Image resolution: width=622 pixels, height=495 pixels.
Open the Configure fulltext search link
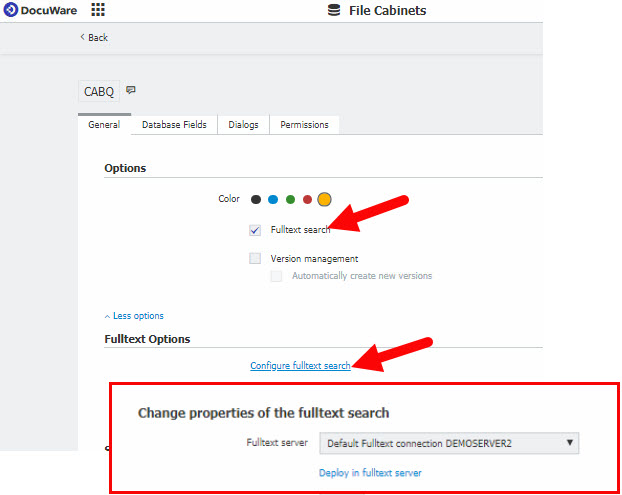[300, 366]
